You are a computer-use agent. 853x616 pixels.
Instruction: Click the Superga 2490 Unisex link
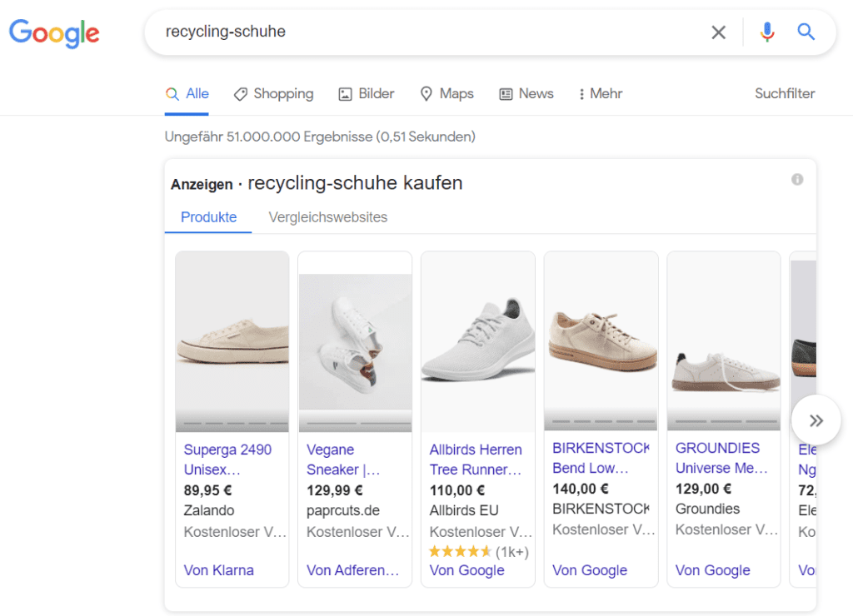(227, 460)
